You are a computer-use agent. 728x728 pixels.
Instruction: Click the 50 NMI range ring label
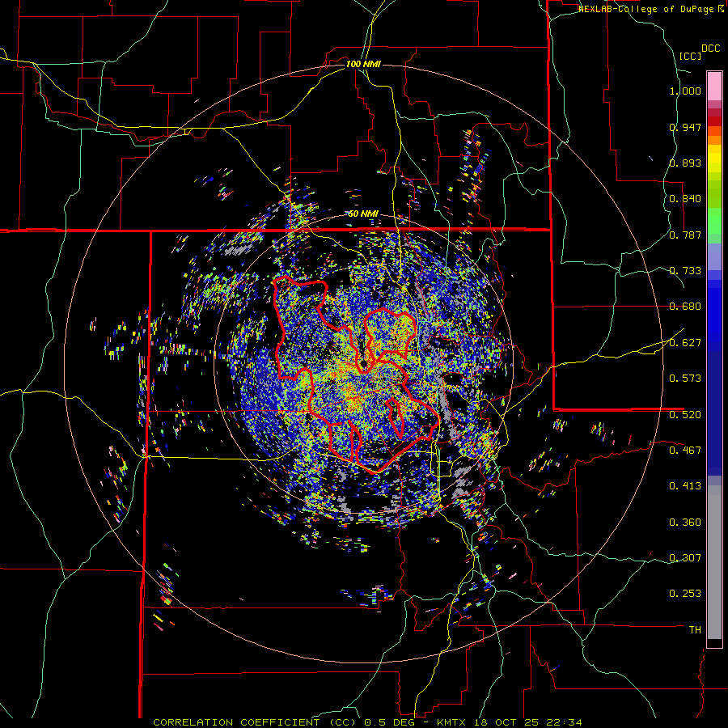[363, 214]
